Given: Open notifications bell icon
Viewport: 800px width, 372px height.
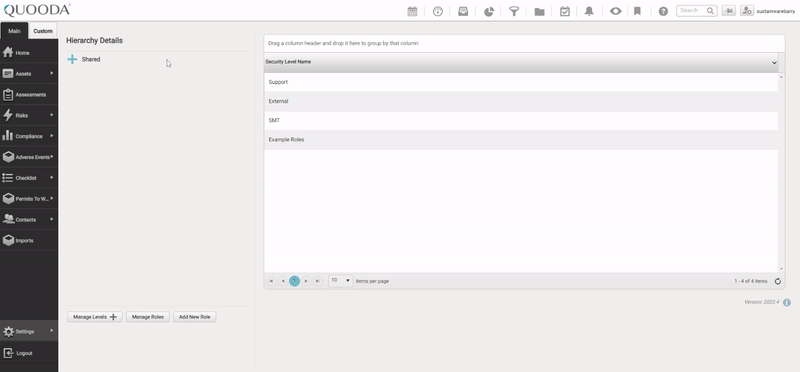Looking at the screenshot, I should point(589,11).
